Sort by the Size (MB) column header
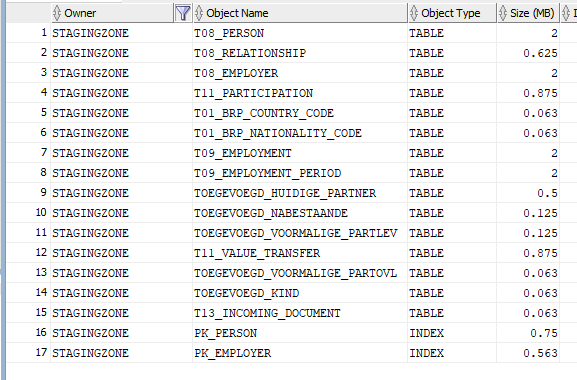The height and width of the screenshot is (380, 577). point(528,13)
